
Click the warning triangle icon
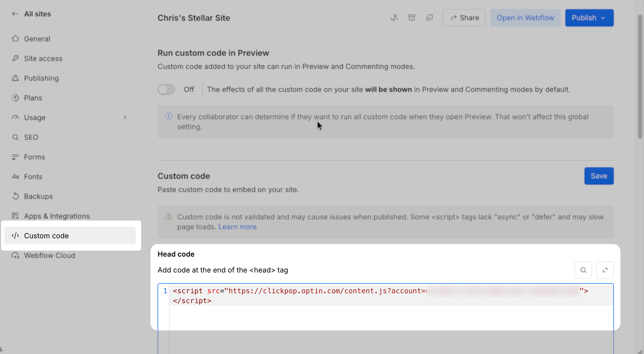point(169,217)
